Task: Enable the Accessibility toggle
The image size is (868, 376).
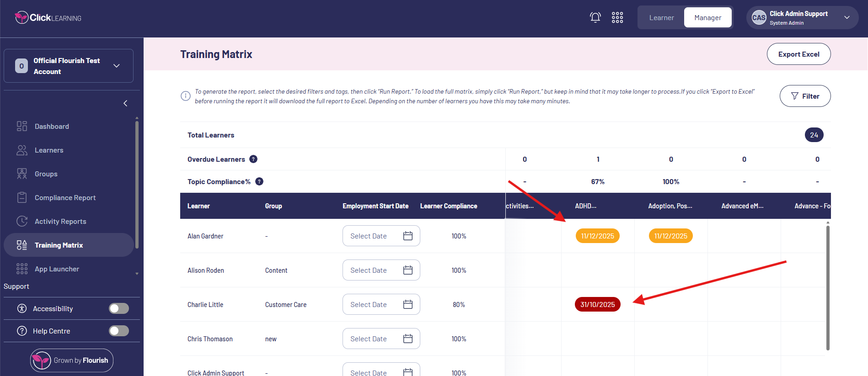Action: (119, 308)
